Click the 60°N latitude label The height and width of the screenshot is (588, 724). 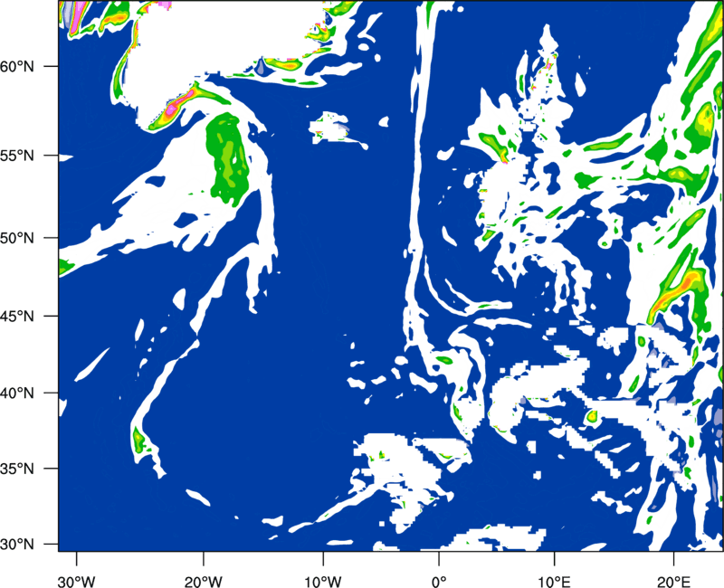click(17, 66)
